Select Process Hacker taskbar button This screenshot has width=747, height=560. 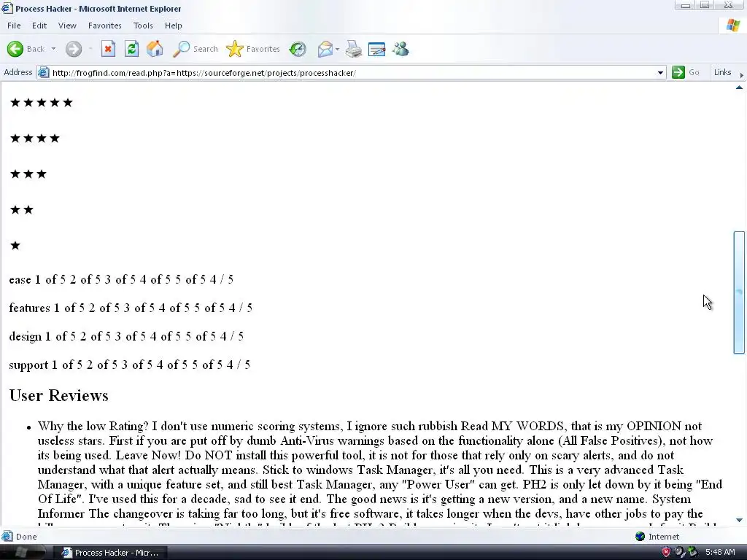tap(112, 553)
